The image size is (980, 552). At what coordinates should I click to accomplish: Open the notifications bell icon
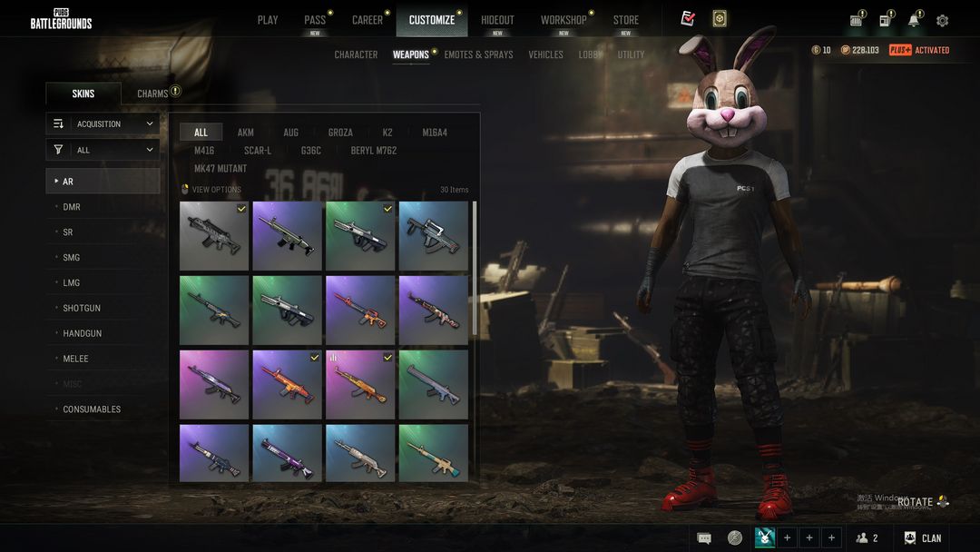tap(915, 19)
